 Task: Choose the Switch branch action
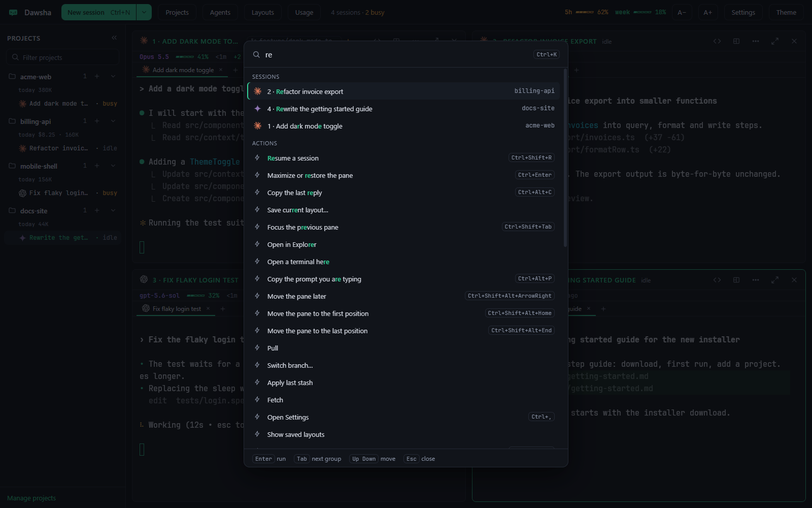tap(403, 365)
